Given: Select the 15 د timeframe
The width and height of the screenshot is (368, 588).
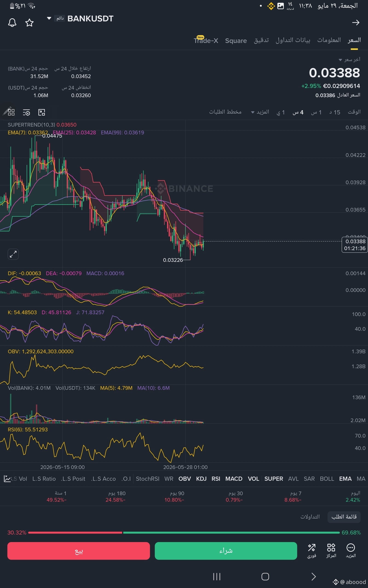Looking at the screenshot, I should tap(335, 112).
